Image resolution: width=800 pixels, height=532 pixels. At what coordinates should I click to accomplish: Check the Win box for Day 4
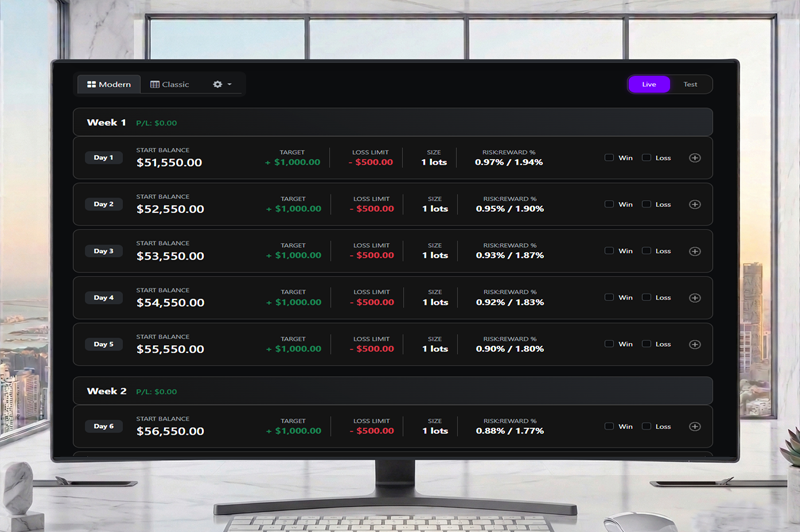pyautogui.click(x=609, y=297)
